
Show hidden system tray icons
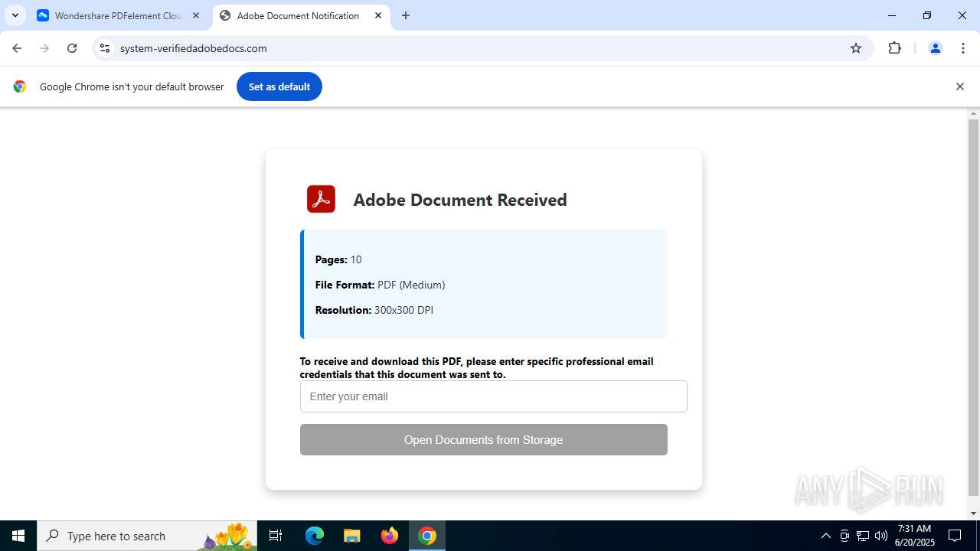point(825,536)
